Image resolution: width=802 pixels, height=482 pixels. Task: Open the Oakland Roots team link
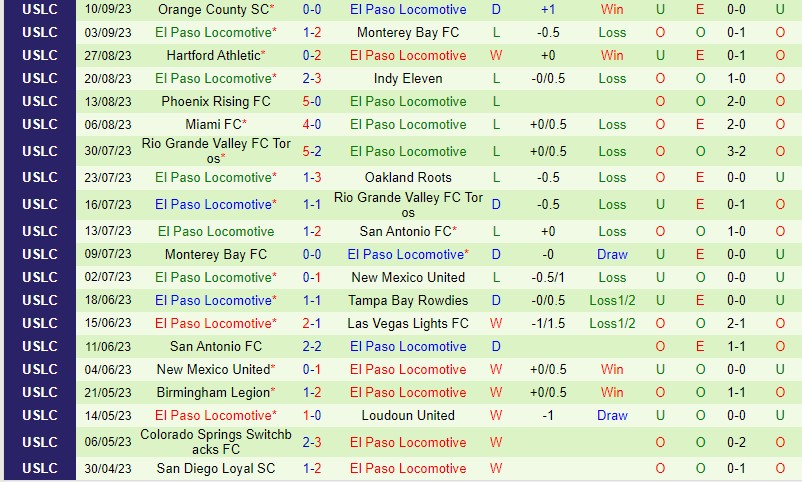(x=408, y=177)
